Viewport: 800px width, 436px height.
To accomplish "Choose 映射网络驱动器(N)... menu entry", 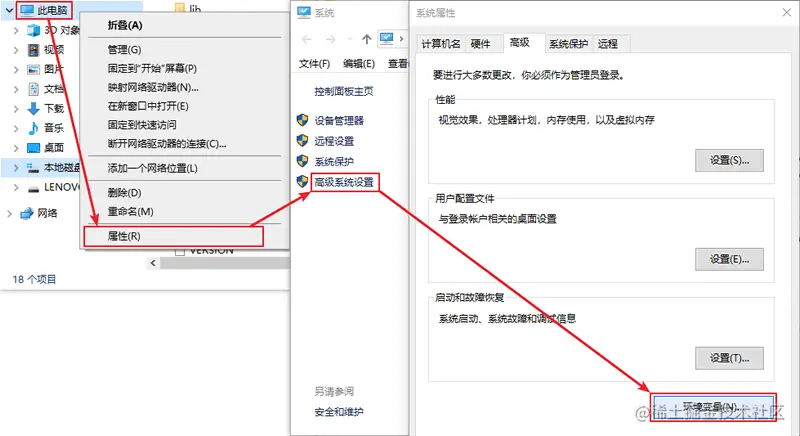I will tap(184, 87).
